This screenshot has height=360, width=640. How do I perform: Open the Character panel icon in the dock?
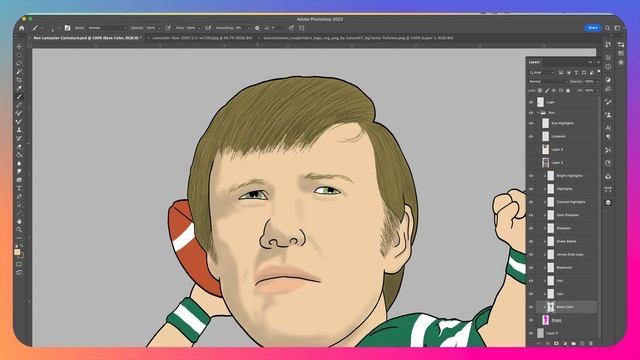[608, 128]
